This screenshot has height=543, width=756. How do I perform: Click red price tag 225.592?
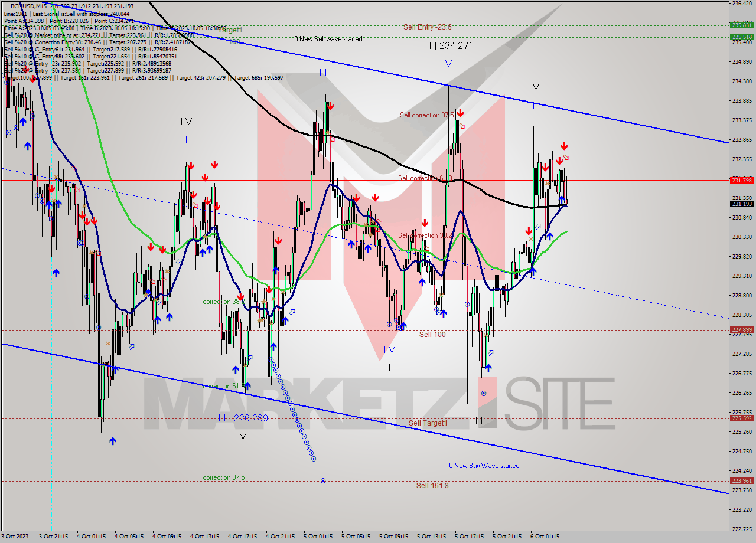click(741, 418)
